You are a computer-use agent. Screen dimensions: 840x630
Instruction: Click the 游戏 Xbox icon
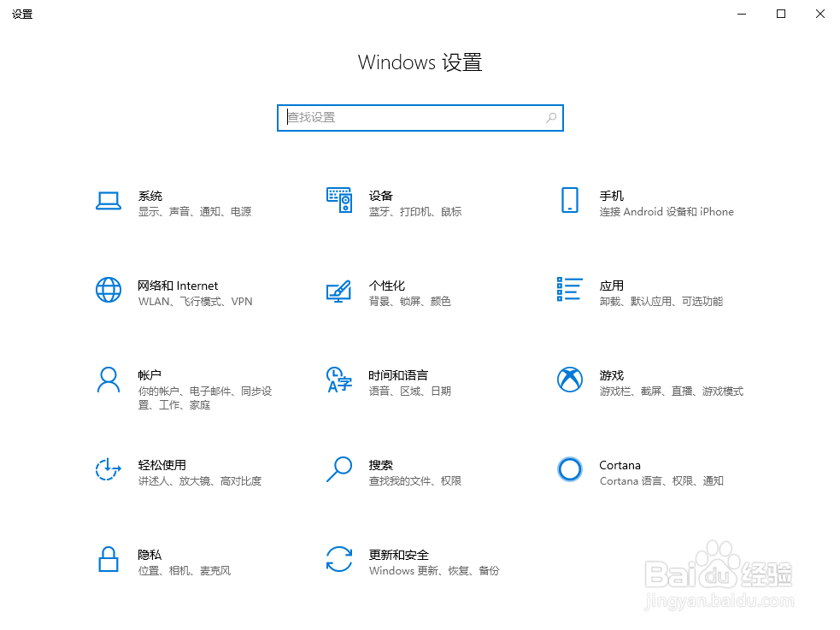pyautogui.click(x=569, y=380)
